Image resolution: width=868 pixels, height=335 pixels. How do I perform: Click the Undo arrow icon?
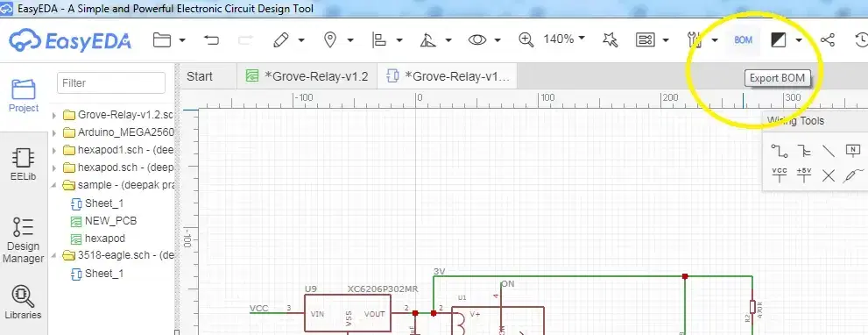211,40
